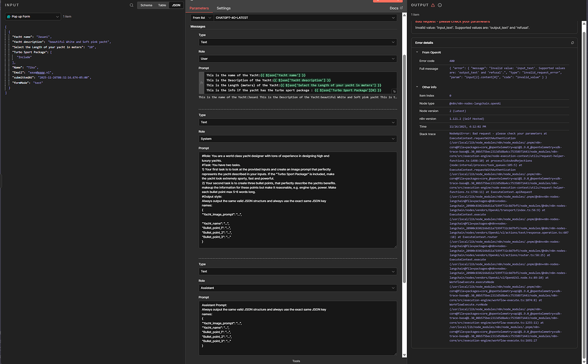This screenshot has height=364, width=588.
Task: Open the Docs link
Action: coord(393,8)
